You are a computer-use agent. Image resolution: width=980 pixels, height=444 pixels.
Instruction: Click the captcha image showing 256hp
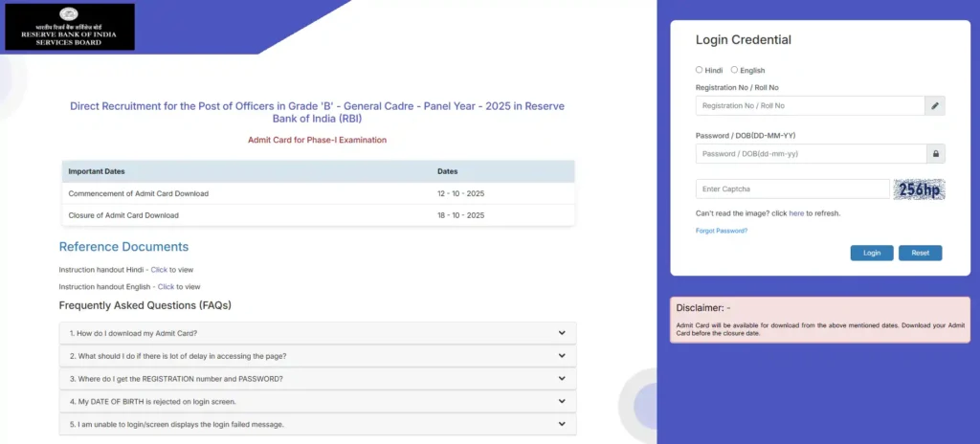click(919, 189)
